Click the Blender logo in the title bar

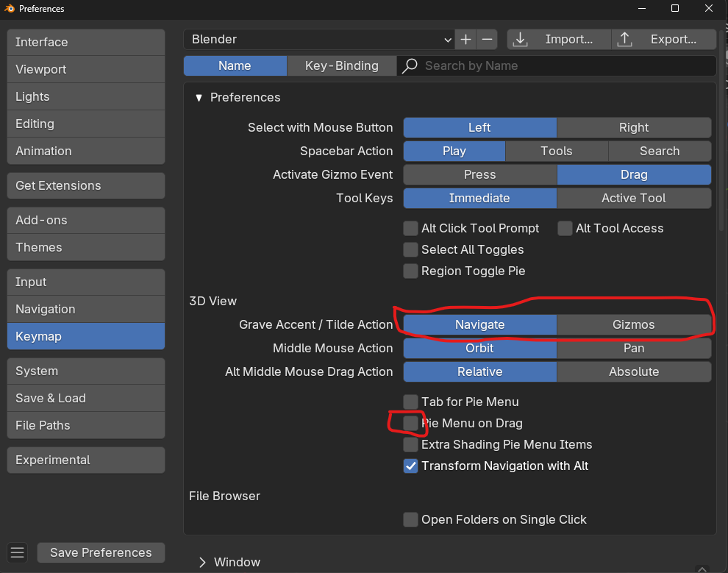tap(9, 9)
